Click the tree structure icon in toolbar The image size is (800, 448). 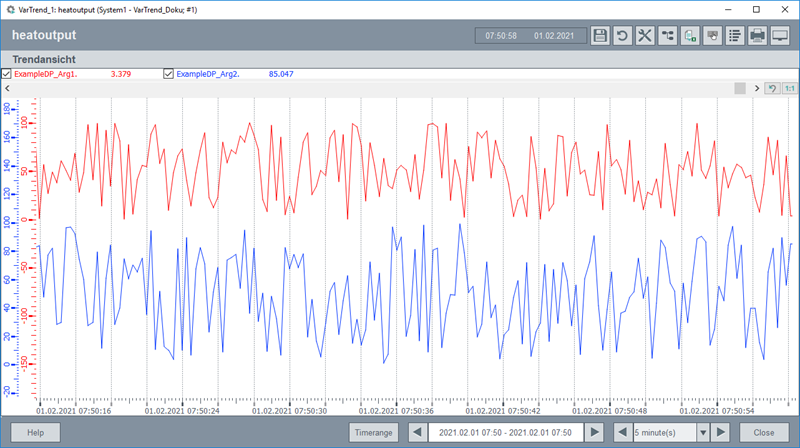[x=667, y=36]
